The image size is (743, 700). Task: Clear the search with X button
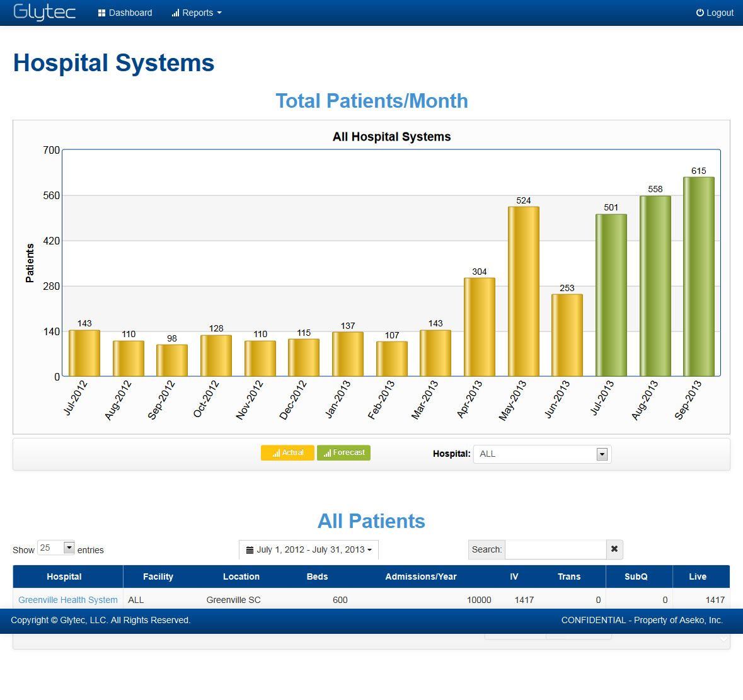[x=614, y=549]
